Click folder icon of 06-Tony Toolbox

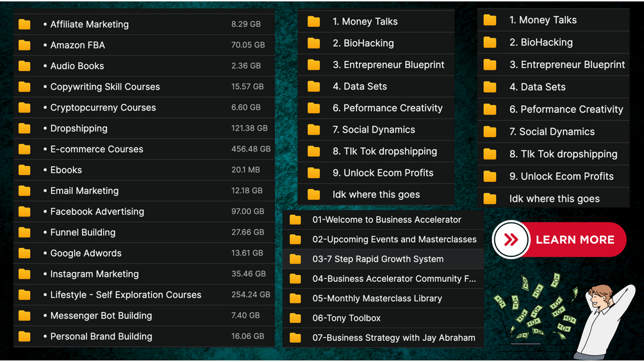coord(295,318)
